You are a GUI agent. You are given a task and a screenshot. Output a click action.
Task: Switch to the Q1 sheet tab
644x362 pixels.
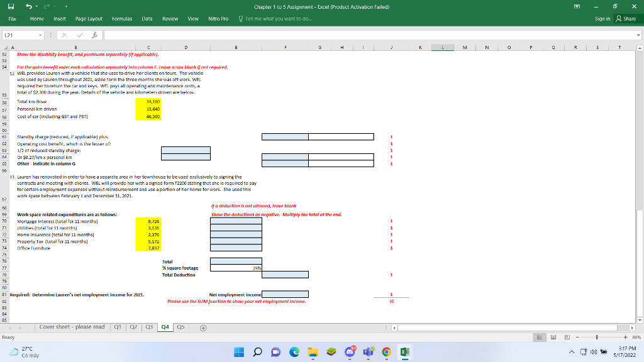tap(118, 327)
